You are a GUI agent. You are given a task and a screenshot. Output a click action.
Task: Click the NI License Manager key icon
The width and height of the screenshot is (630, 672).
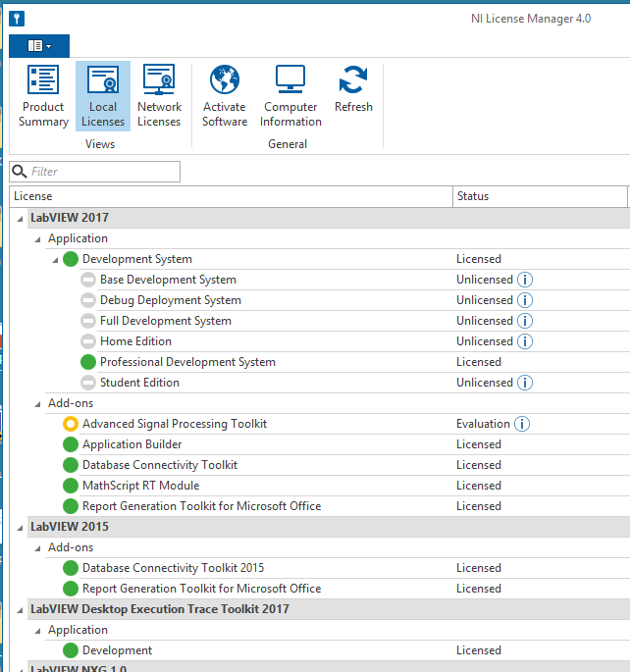(17, 19)
